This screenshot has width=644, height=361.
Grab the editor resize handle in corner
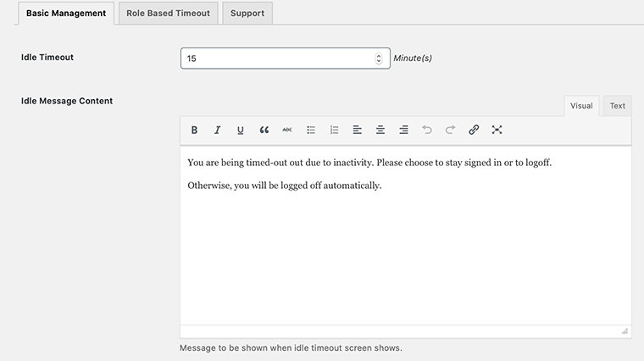tap(625, 331)
